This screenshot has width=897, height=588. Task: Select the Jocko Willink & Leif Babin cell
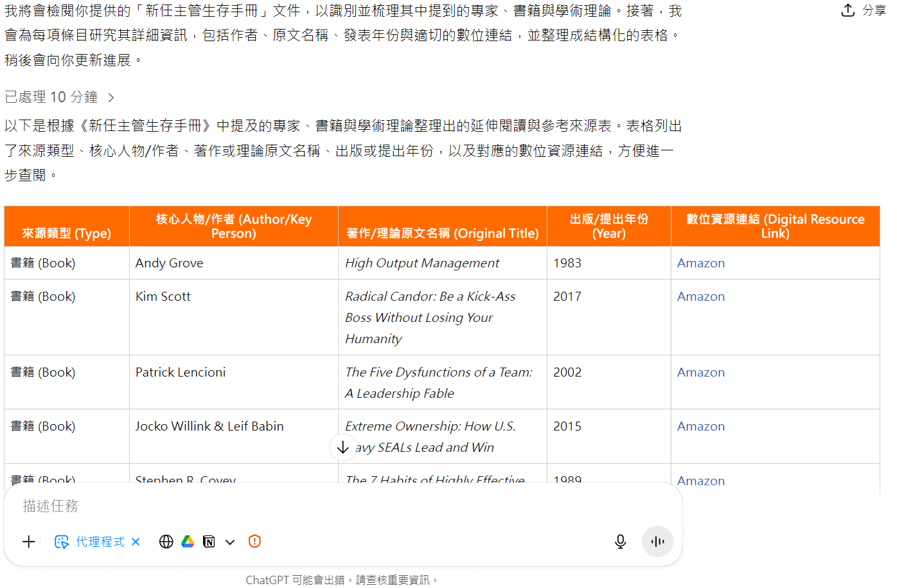point(234,436)
